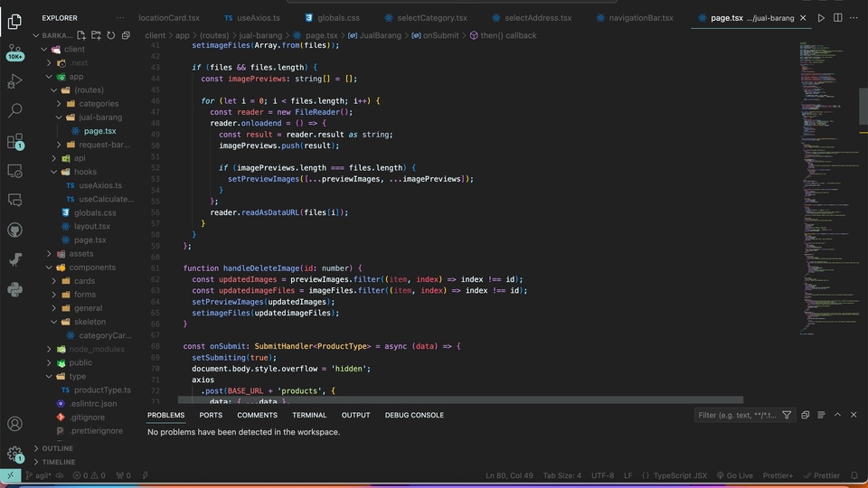Collapse all folders in explorer

pos(126,35)
